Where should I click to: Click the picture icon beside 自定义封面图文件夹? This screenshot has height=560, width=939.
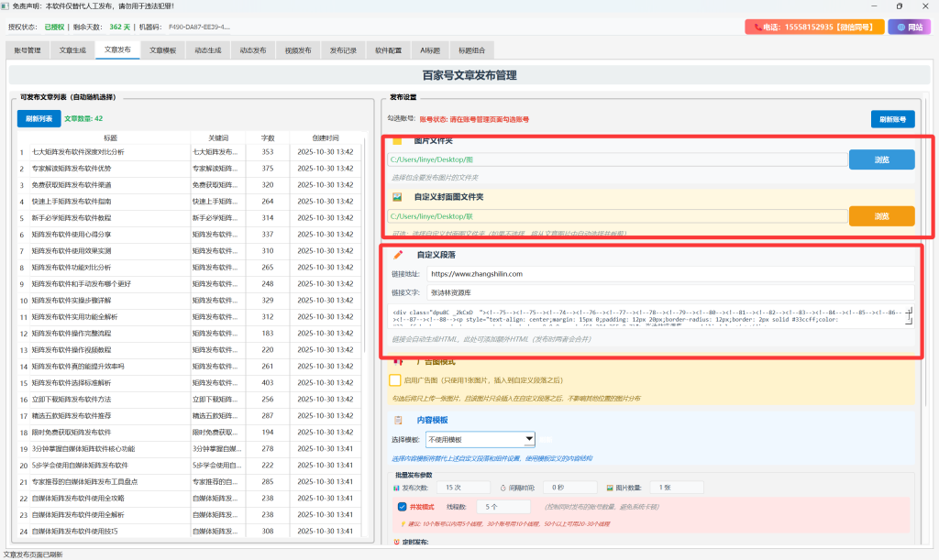pos(397,196)
